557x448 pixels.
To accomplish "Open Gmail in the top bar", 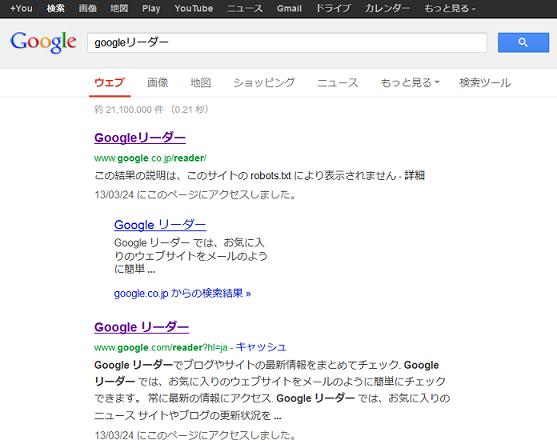I will [289, 8].
